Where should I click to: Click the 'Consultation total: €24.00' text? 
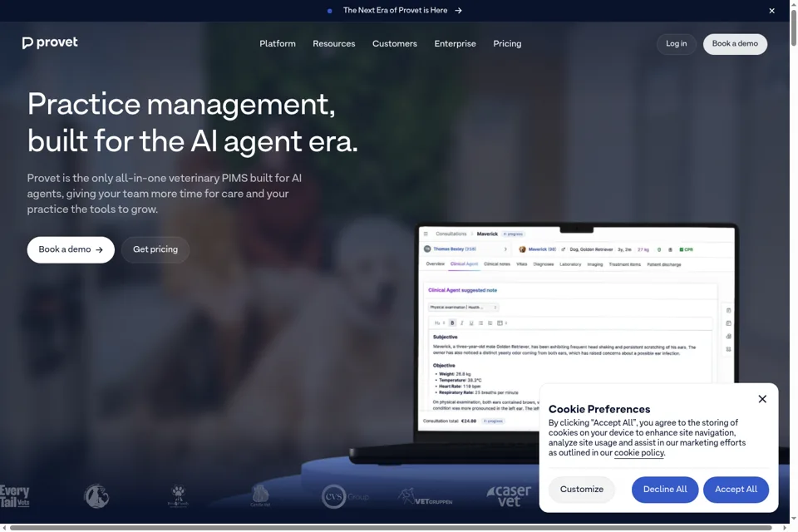[x=450, y=421]
